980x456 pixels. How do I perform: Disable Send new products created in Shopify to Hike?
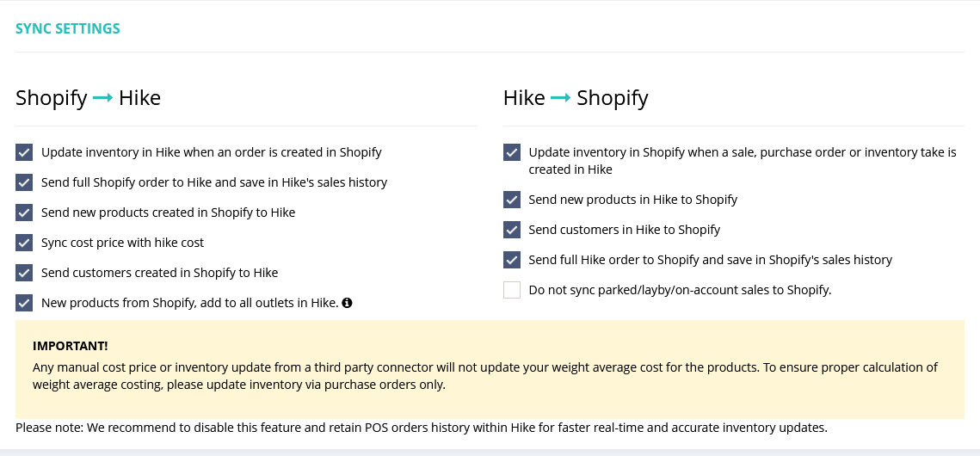24,213
